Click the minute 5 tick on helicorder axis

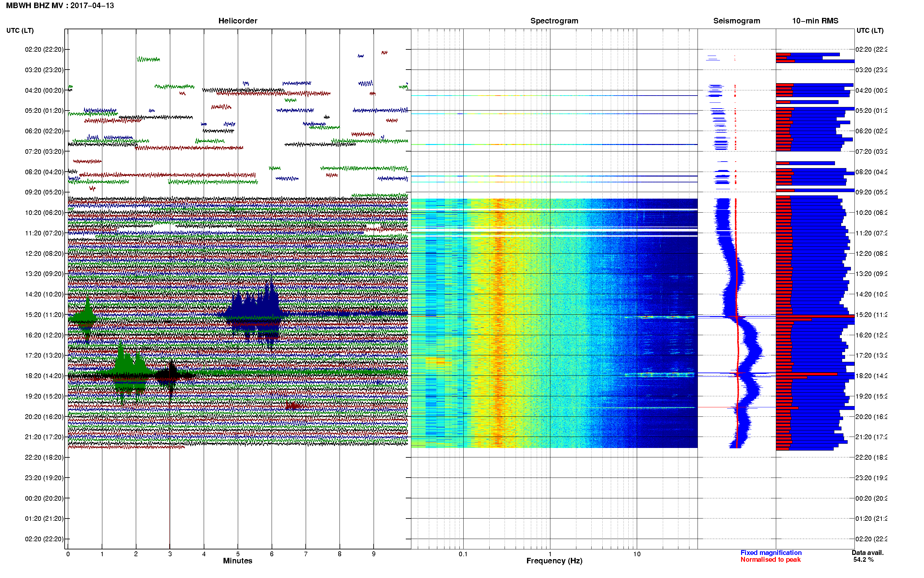pos(237,554)
